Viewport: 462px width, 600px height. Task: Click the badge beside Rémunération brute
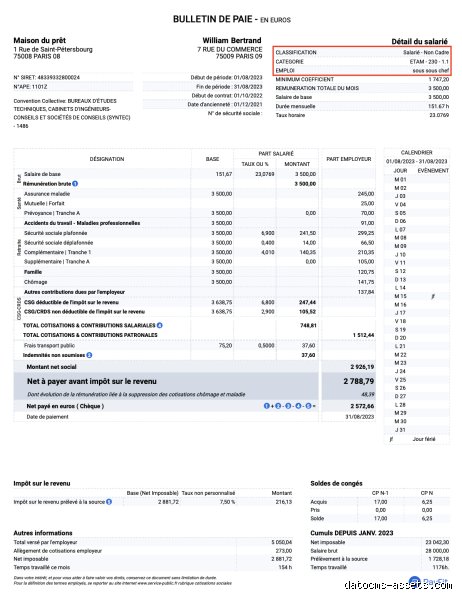pyautogui.click(x=75, y=184)
